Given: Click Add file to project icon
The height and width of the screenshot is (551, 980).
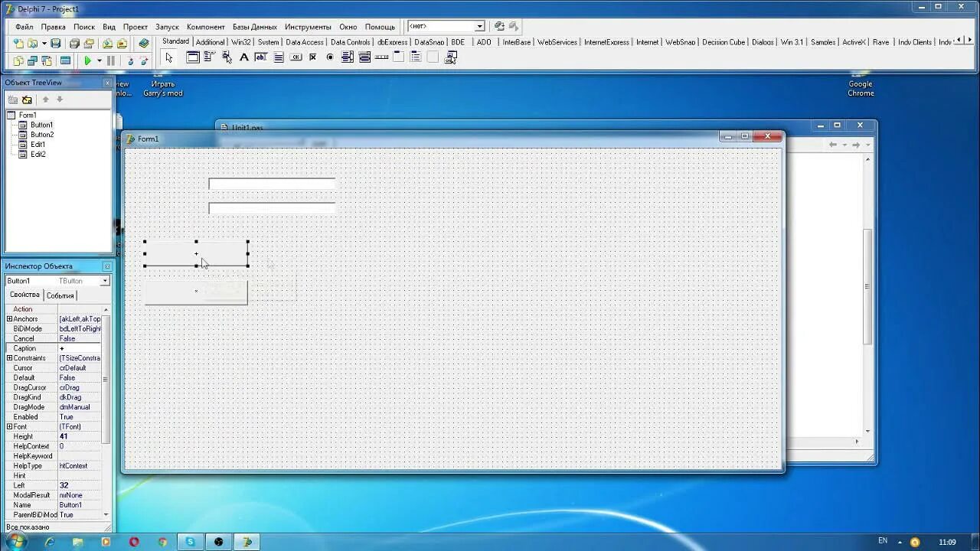Looking at the screenshot, I should coord(107,44).
